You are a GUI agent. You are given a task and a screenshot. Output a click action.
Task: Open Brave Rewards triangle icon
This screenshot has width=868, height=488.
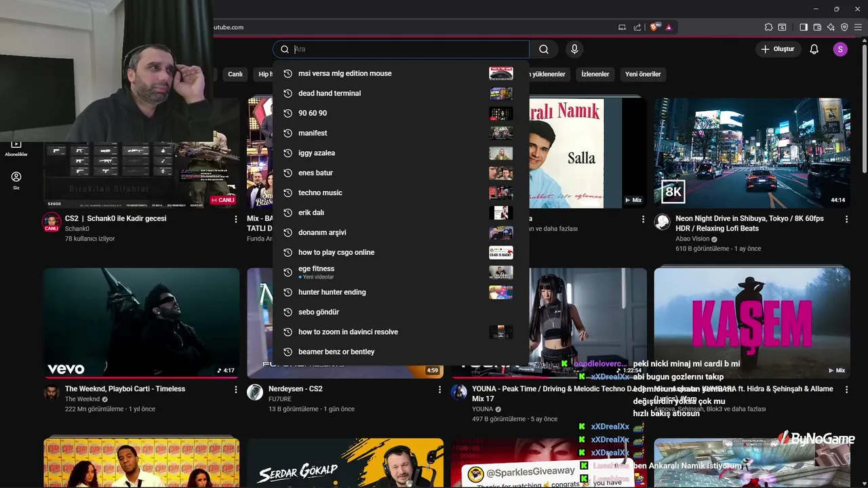click(x=669, y=27)
